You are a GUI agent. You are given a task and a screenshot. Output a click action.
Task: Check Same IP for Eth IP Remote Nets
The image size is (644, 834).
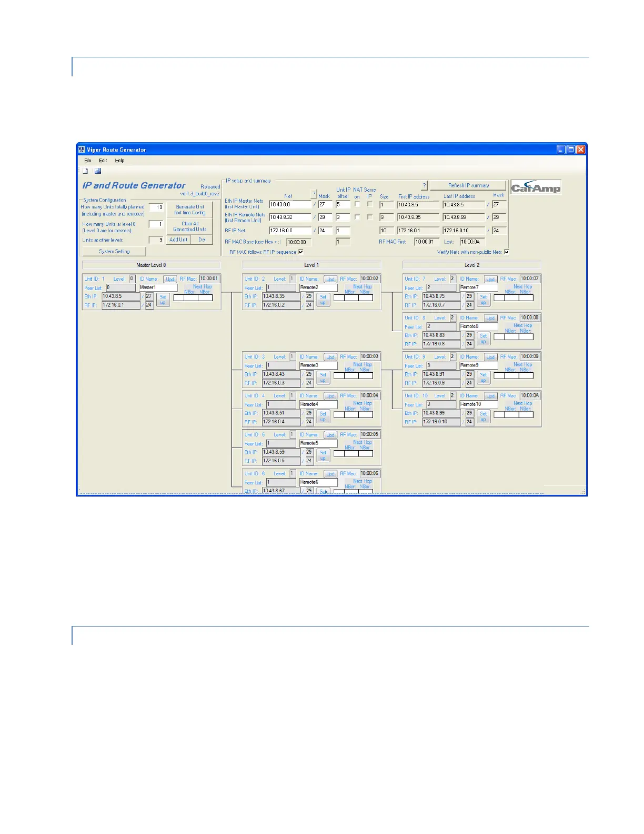tap(370, 217)
